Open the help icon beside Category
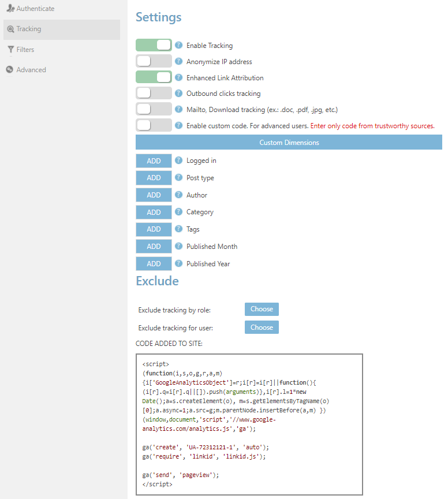 click(179, 211)
